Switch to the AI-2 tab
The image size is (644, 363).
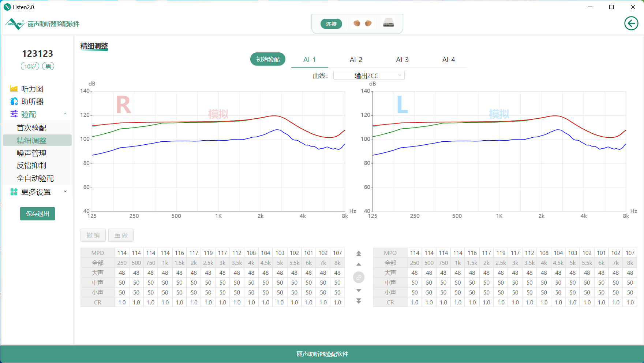[x=356, y=60]
